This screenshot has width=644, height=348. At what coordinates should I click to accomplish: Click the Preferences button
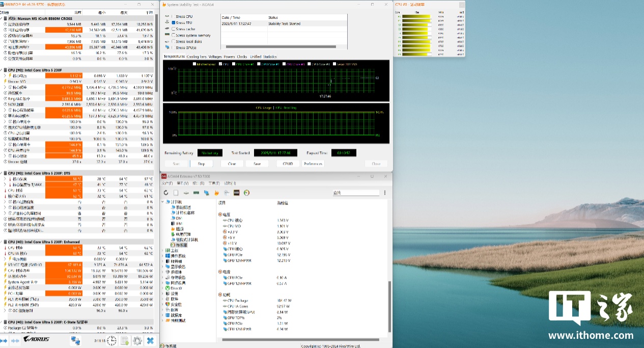[313, 164]
